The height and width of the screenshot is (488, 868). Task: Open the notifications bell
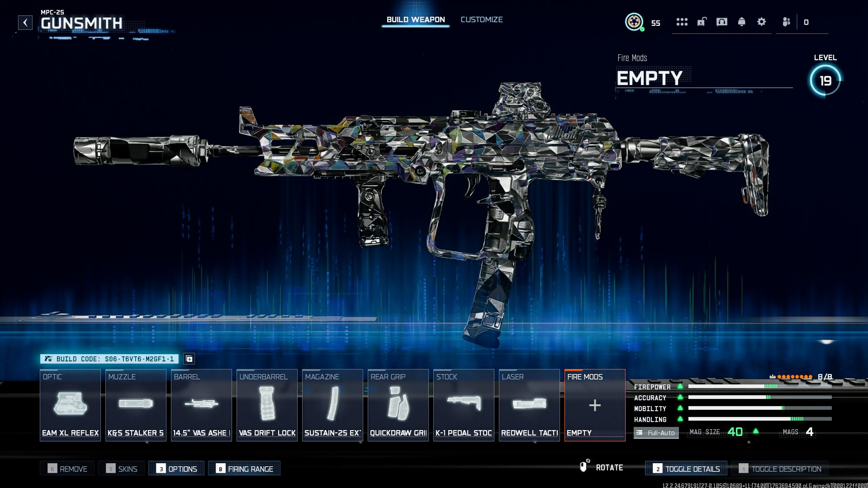[741, 22]
